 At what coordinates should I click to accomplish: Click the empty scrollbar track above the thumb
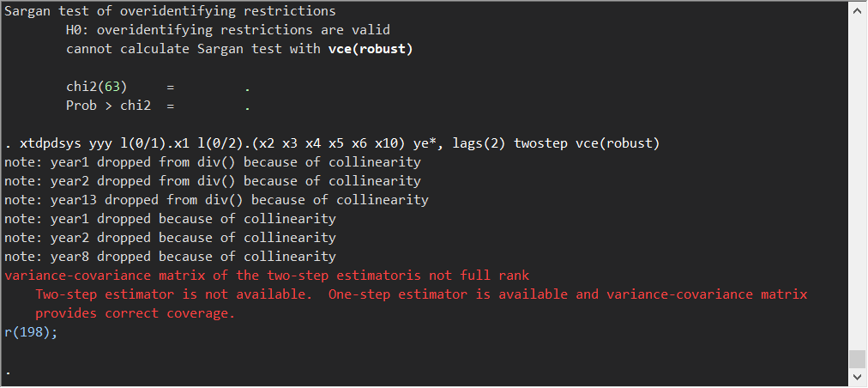855,172
